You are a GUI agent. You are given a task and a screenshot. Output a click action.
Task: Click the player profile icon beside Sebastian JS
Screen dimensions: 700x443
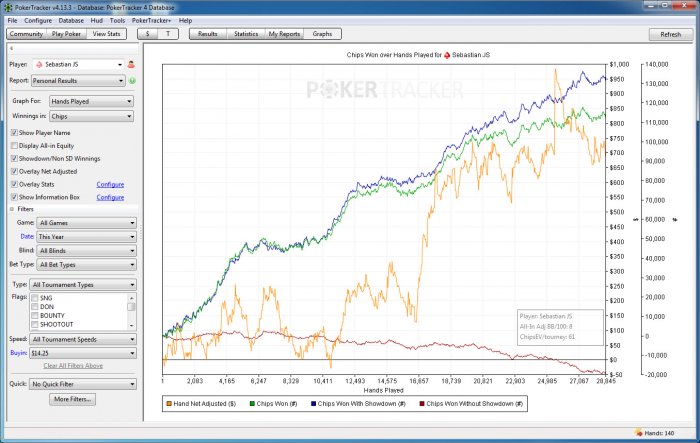click(x=131, y=64)
